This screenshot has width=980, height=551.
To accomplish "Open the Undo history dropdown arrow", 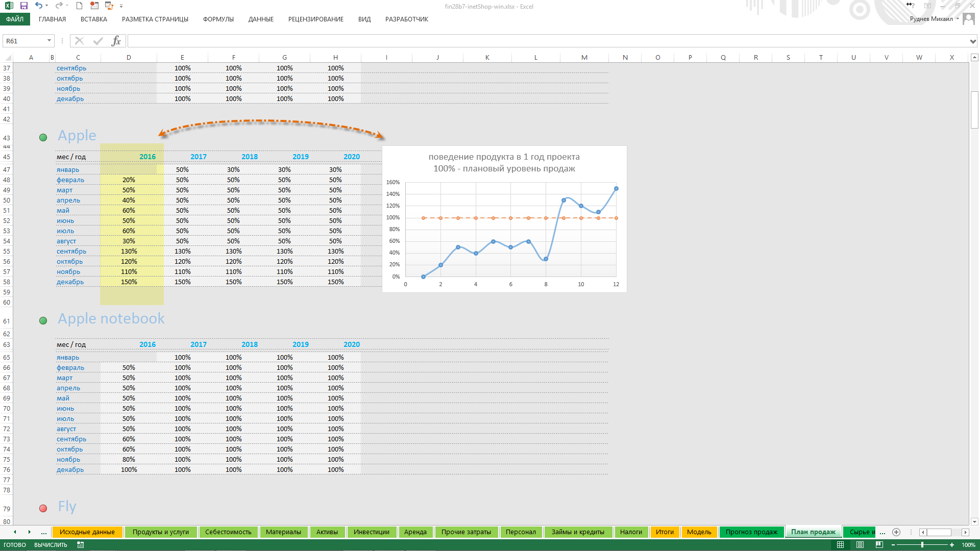I will pyautogui.click(x=46, y=6).
